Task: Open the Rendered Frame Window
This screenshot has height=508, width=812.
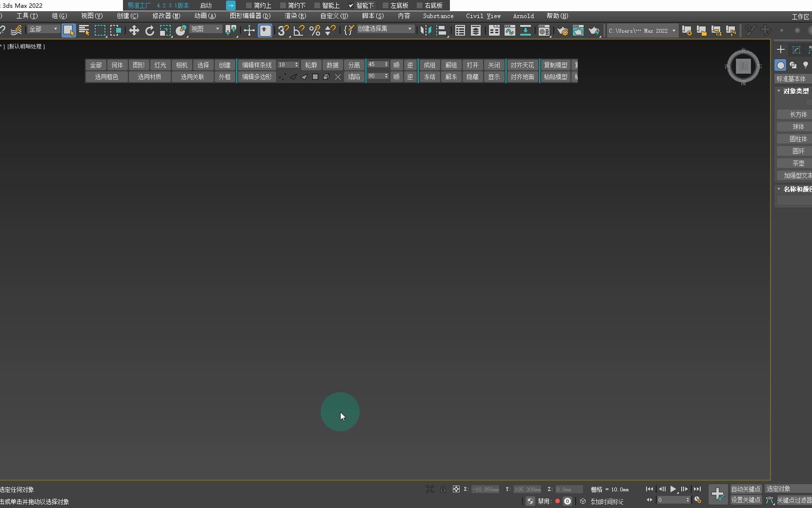Action: [578, 30]
